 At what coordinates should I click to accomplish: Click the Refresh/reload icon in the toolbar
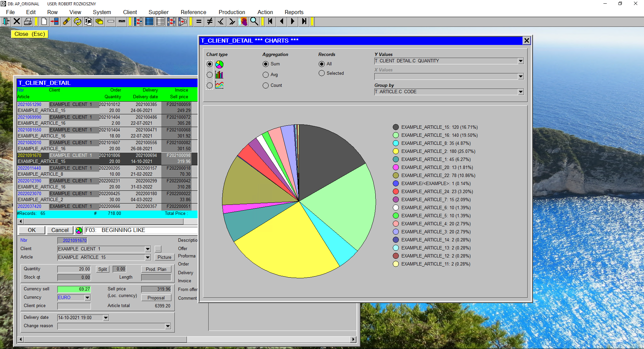(77, 21)
